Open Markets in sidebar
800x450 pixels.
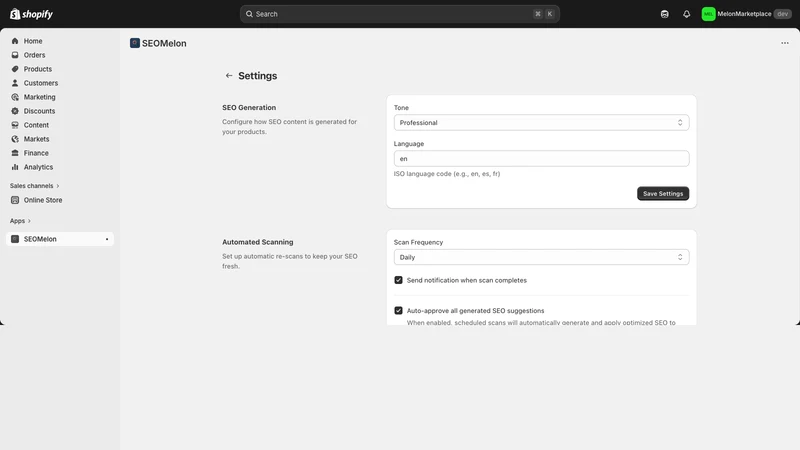tap(36, 139)
